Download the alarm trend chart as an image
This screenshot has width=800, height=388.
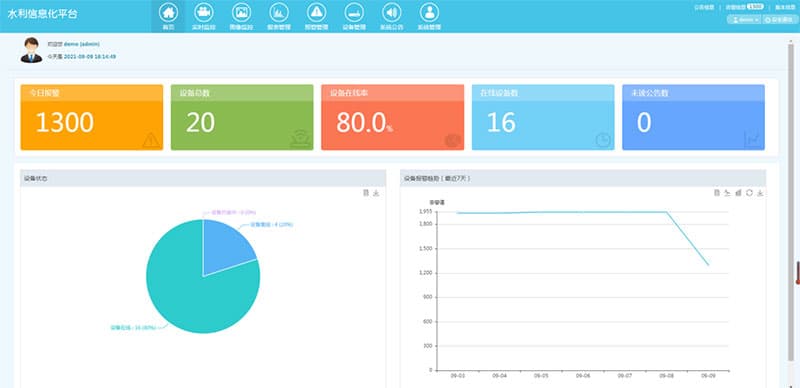pos(760,192)
